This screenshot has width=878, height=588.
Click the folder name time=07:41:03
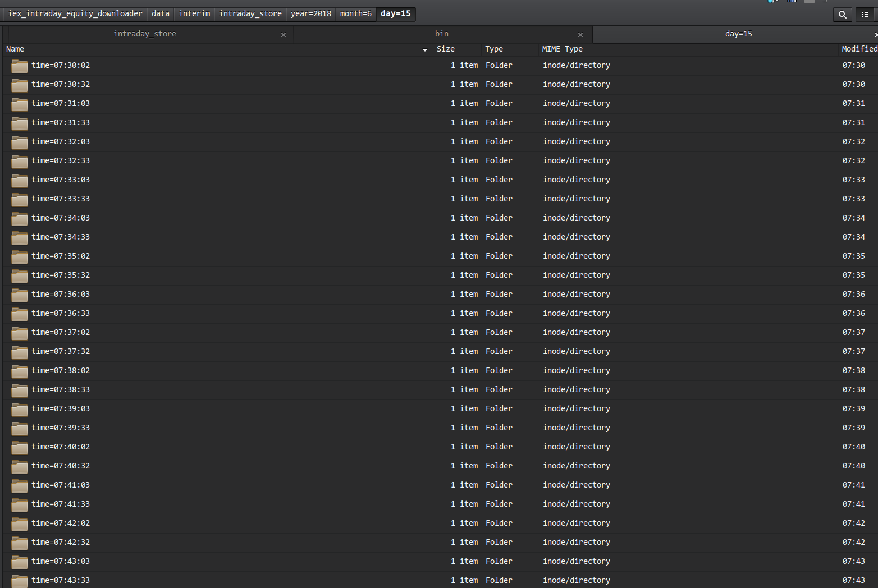(x=61, y=485)
